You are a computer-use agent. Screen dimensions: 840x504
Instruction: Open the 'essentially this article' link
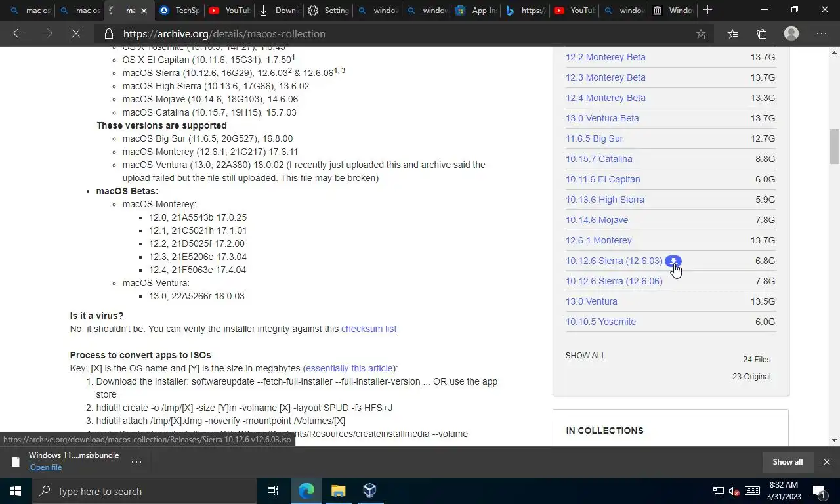coord(350,368)
